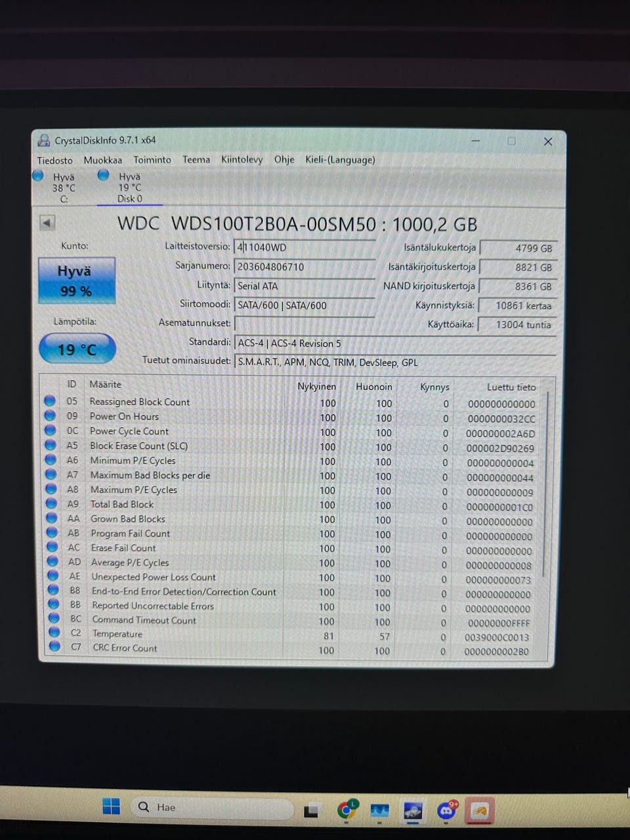The width and height of the screenshot is (630, 840).
Task: Click Total Bad Block status orb
Action: (x=51, y=504)
